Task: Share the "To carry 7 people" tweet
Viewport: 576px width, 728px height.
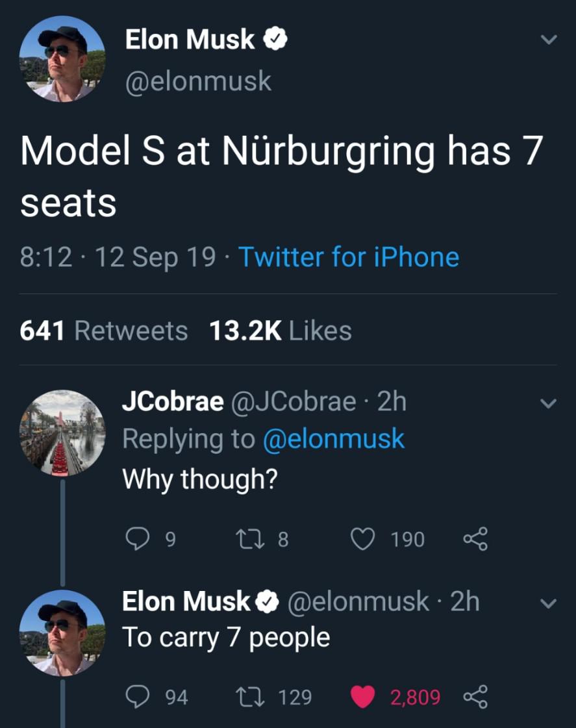Action: pyautogui.click(x=475, y=697)
